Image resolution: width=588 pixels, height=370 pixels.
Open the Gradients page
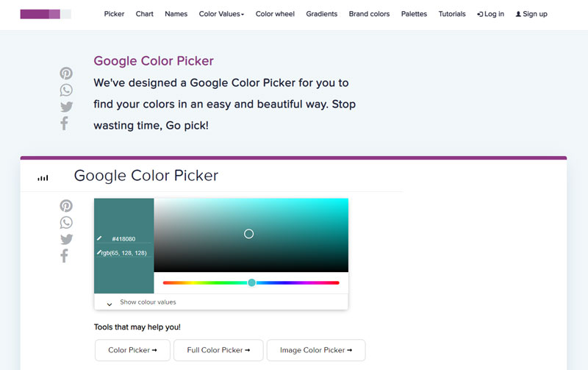(x=321, y=14)
